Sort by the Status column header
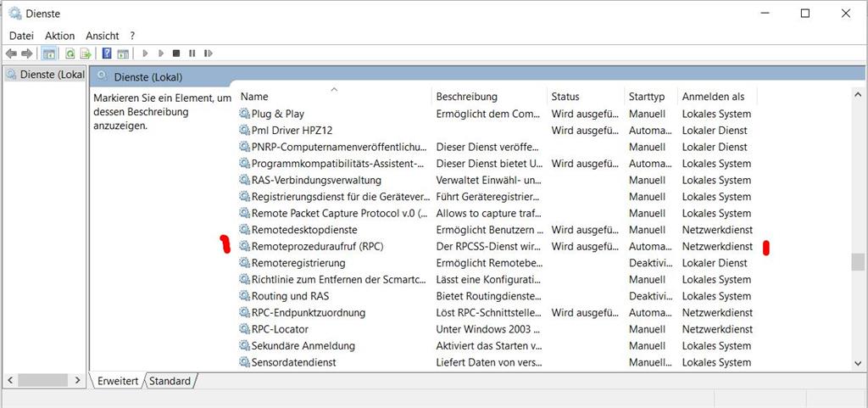Screen dimensions: 868x408 [585, 97]
